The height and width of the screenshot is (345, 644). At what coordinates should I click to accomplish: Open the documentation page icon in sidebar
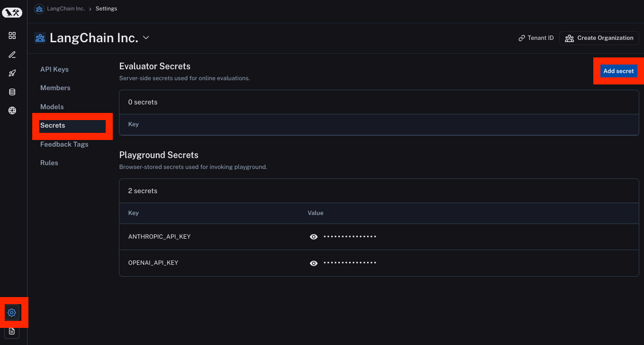click(x=12, y=331)
